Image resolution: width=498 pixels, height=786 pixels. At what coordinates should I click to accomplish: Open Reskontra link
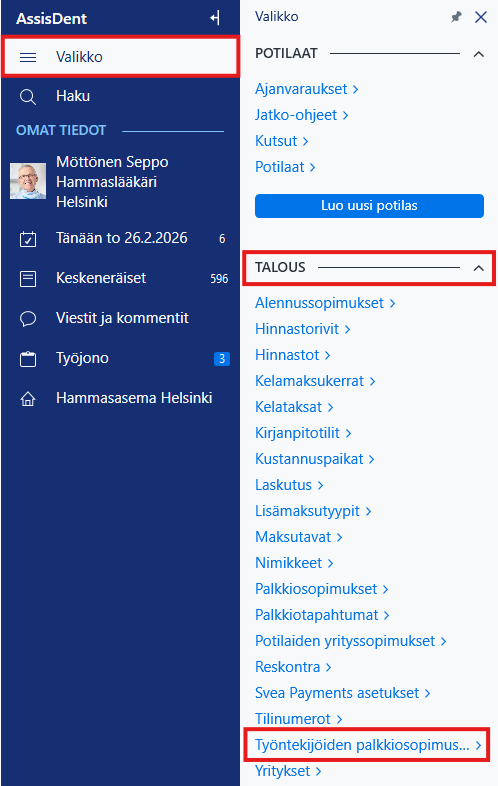[x=293, y=667]
